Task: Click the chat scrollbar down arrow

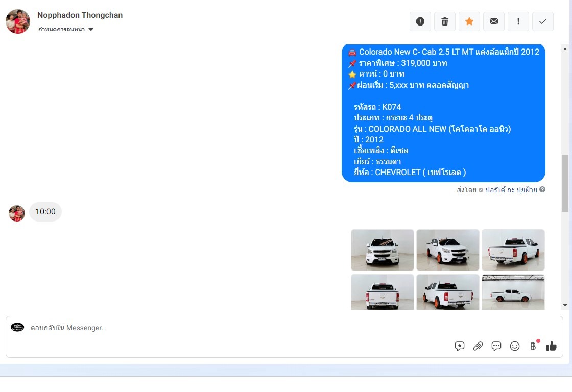Action: click(565, 305)
